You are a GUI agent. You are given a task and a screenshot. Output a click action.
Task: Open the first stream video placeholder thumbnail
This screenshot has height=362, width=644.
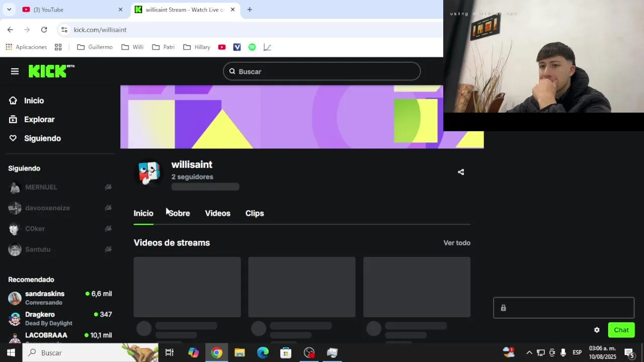(187, 287)
